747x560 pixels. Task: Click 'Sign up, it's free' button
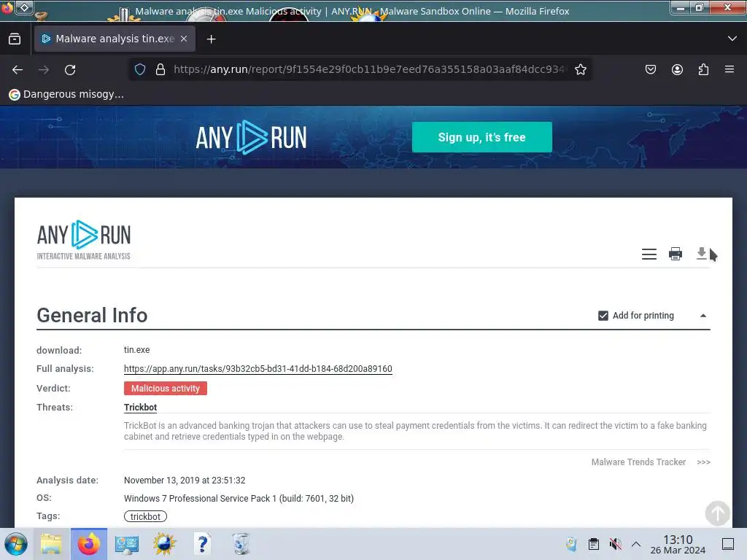pos(481,137)
